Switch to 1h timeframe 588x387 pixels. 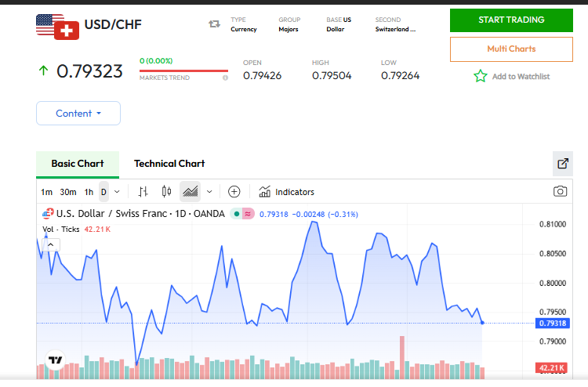click(x=89, y=192)
